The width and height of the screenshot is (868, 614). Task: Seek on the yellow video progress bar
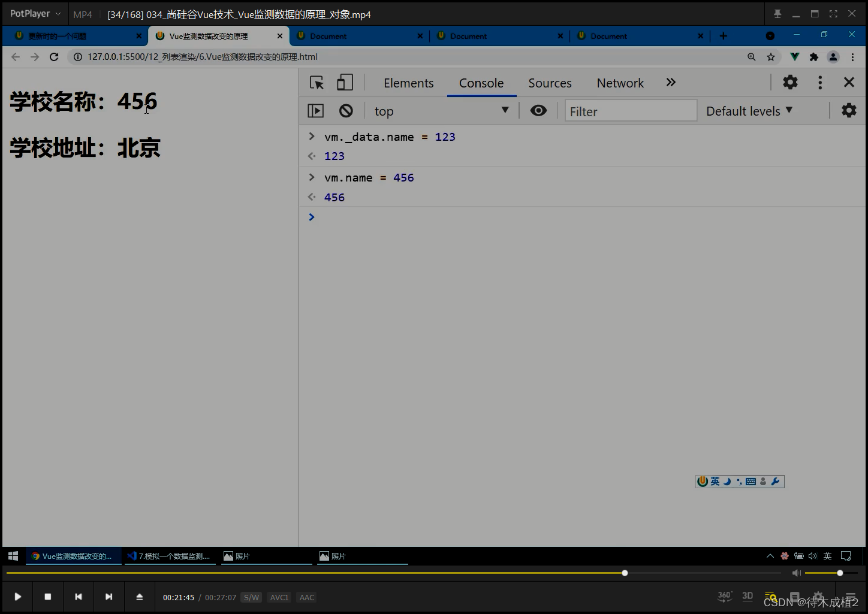coord(394,573)
